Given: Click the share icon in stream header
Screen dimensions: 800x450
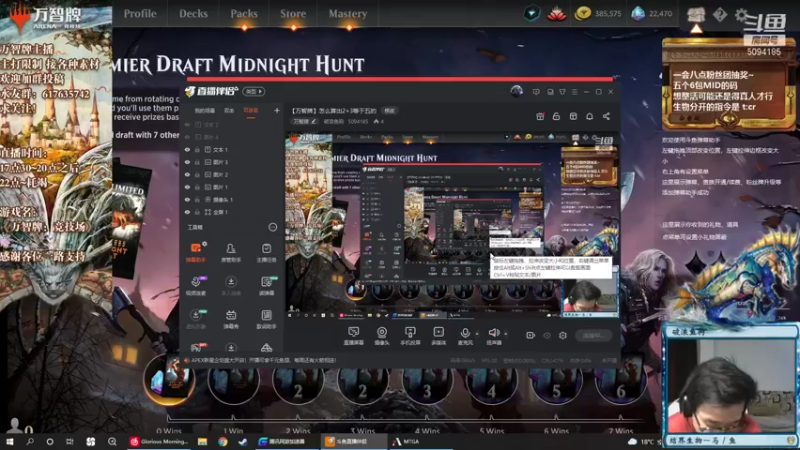Looking at the screenshot, I should click(606, 116).
